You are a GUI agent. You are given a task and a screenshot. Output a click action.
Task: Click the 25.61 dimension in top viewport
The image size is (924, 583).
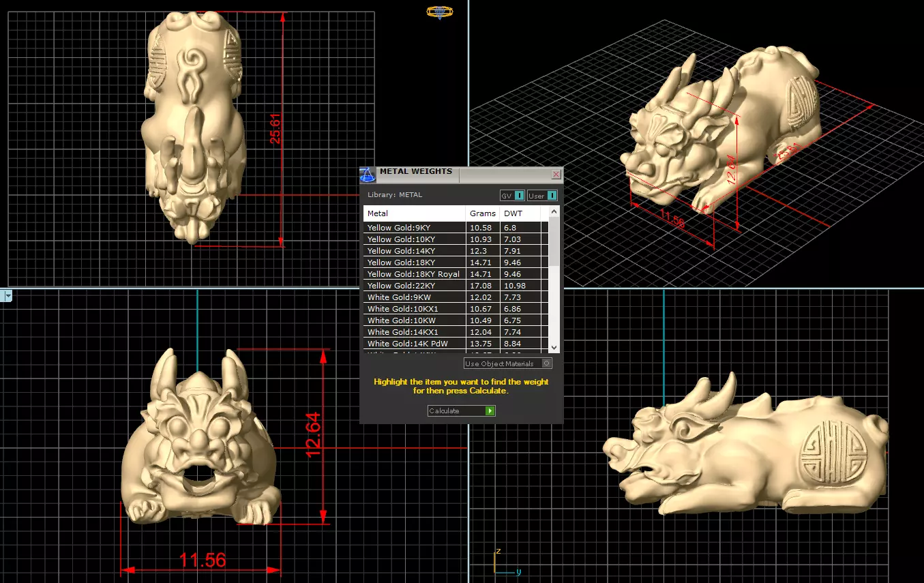click(276, 128)
